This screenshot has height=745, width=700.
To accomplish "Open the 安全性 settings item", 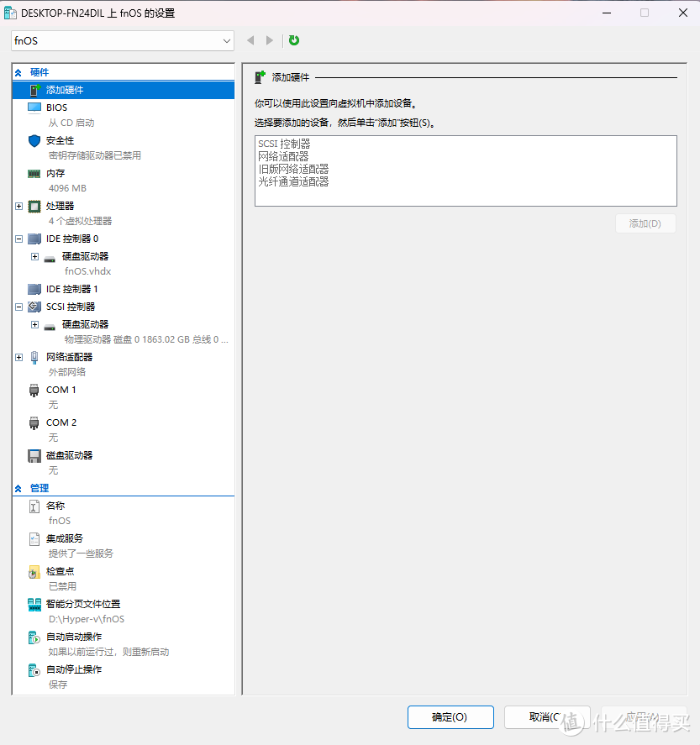I will (x=60, y=140).
